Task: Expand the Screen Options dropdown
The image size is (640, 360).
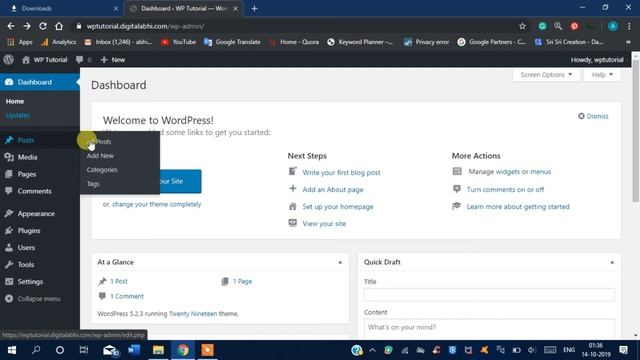Action: (546, 75)
